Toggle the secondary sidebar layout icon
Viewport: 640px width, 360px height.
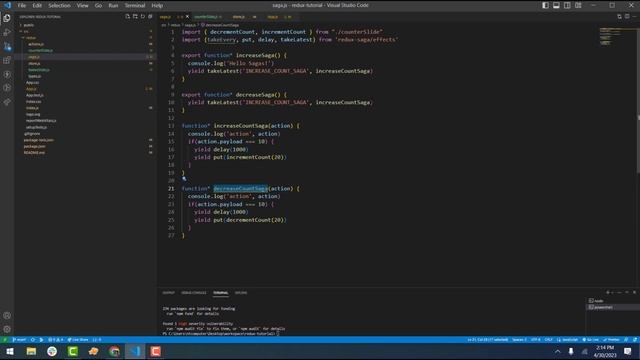pyautogui.click(x=567, y=5)
